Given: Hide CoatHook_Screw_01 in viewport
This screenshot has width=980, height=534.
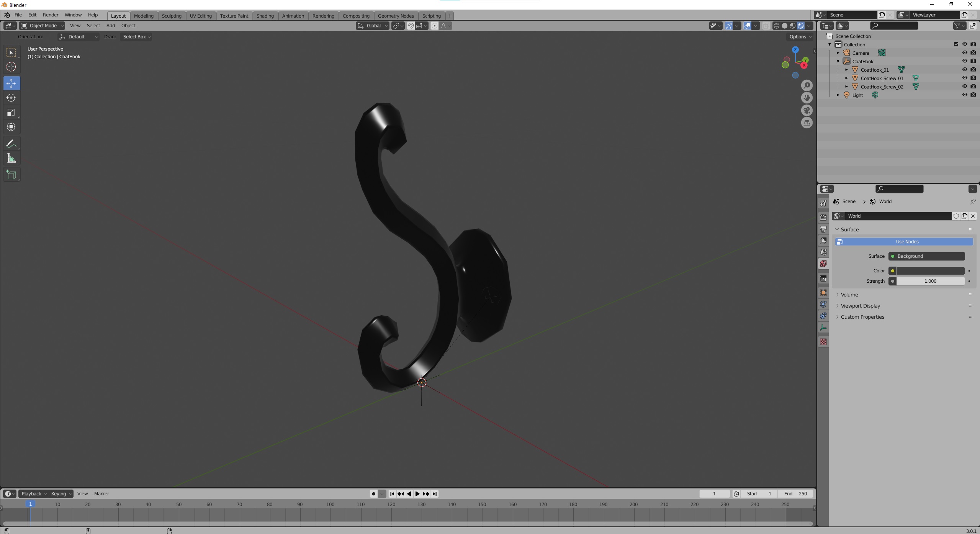Looking at the screenshot, I should point(964,78).
